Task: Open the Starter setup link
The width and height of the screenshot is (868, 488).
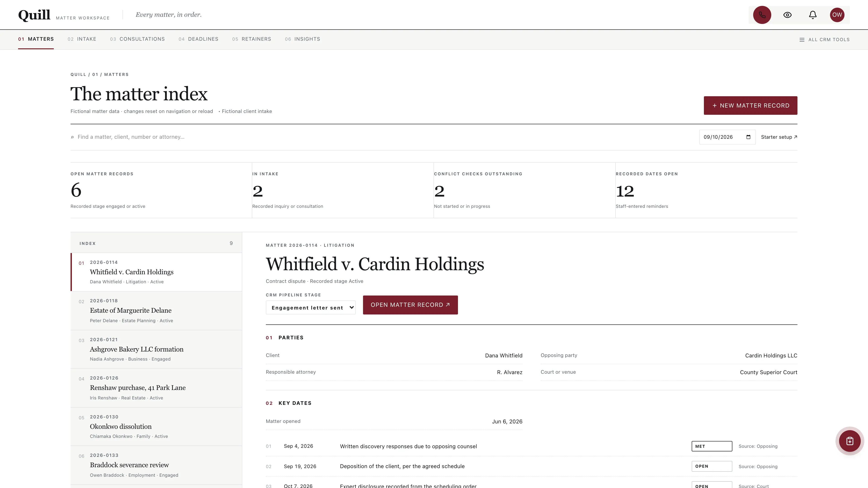Action: (x=779, y=137)
